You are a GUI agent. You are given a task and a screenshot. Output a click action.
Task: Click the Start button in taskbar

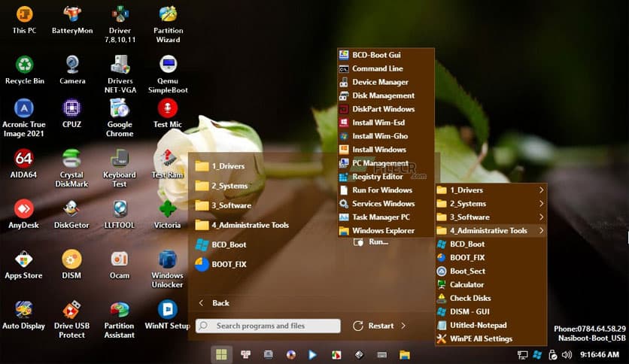(x=221, y=354)
